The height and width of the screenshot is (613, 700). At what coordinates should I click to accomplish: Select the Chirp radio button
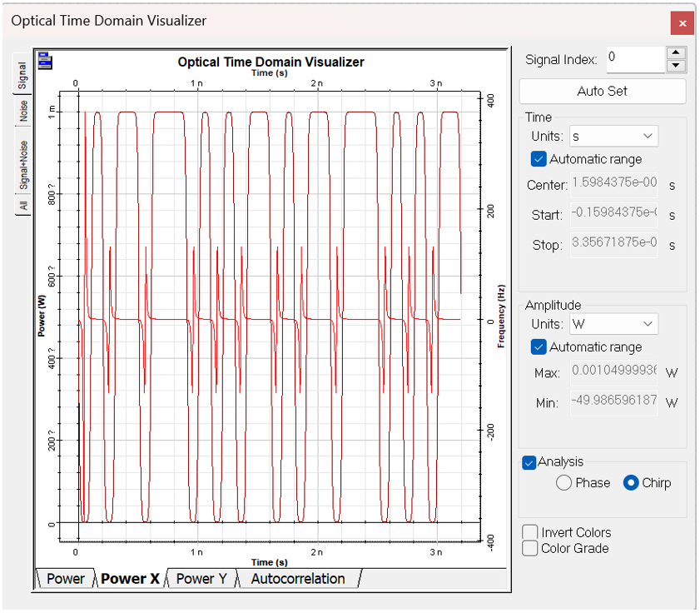tap(631, 483)
